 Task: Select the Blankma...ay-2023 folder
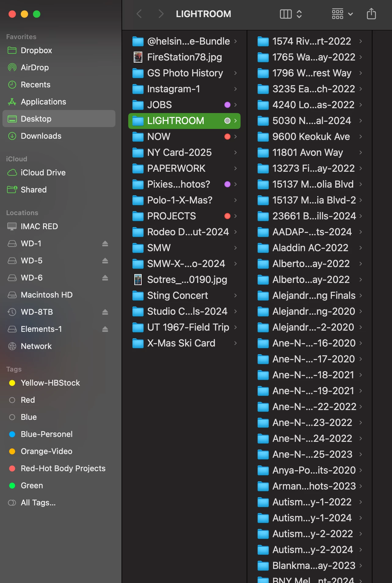click(x=310, y=566)
